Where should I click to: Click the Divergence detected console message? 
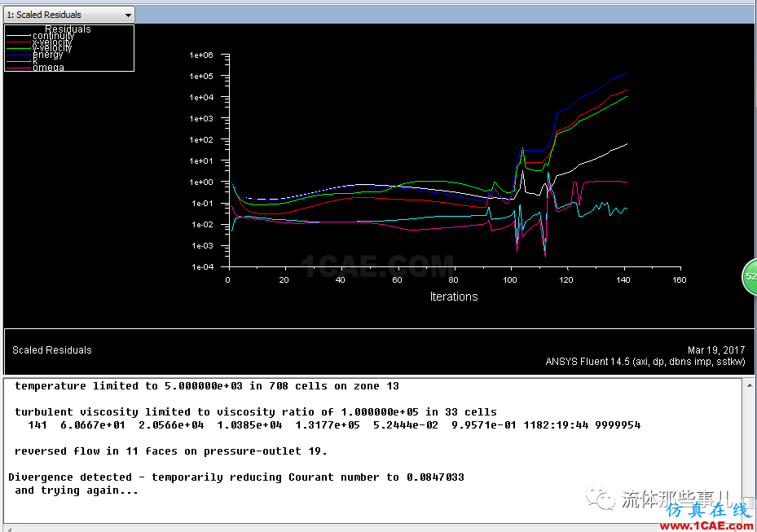click(236, 477)
